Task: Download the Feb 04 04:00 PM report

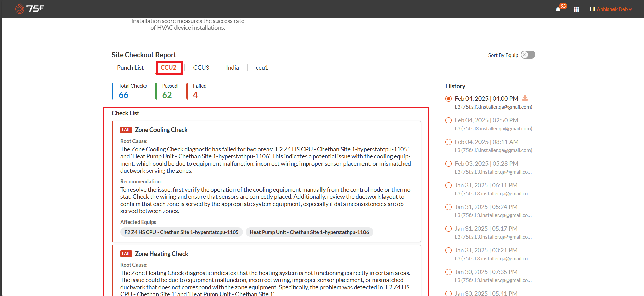Action: (525, 98)
